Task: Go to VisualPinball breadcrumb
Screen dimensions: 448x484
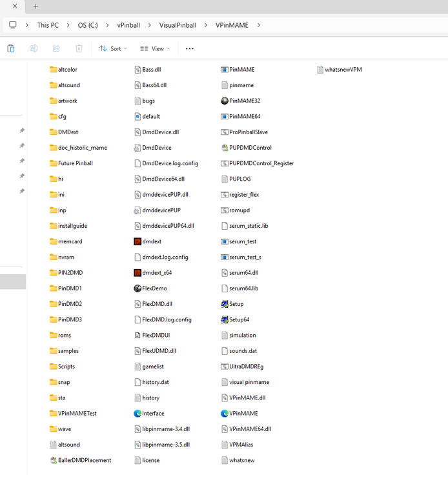Action: (x=178, y=25)
